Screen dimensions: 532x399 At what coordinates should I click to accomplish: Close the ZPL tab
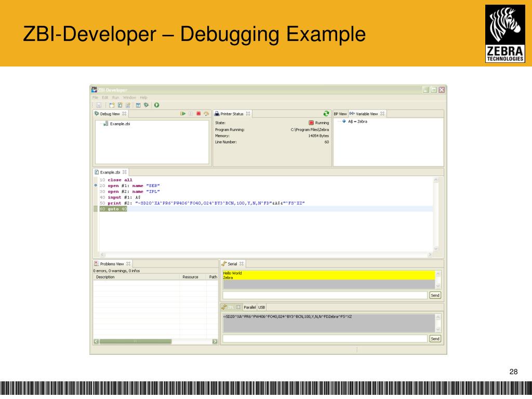238,307
